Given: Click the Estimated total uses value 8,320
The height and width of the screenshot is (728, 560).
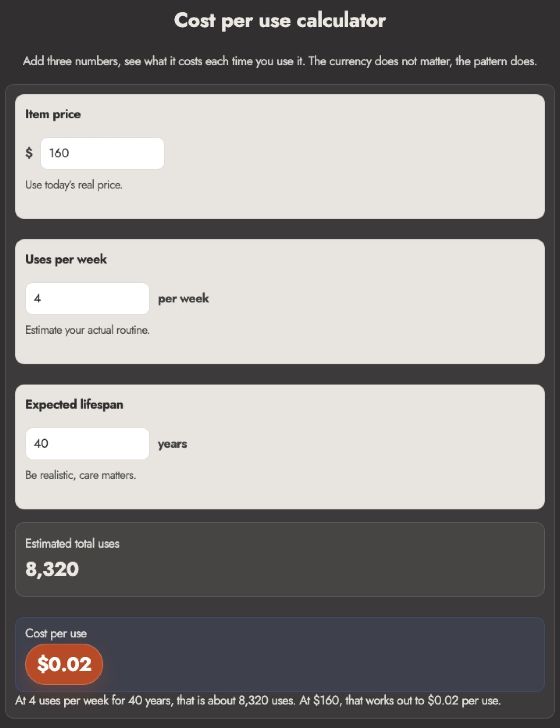Looking at the screenshot, I should pos(52,569).
